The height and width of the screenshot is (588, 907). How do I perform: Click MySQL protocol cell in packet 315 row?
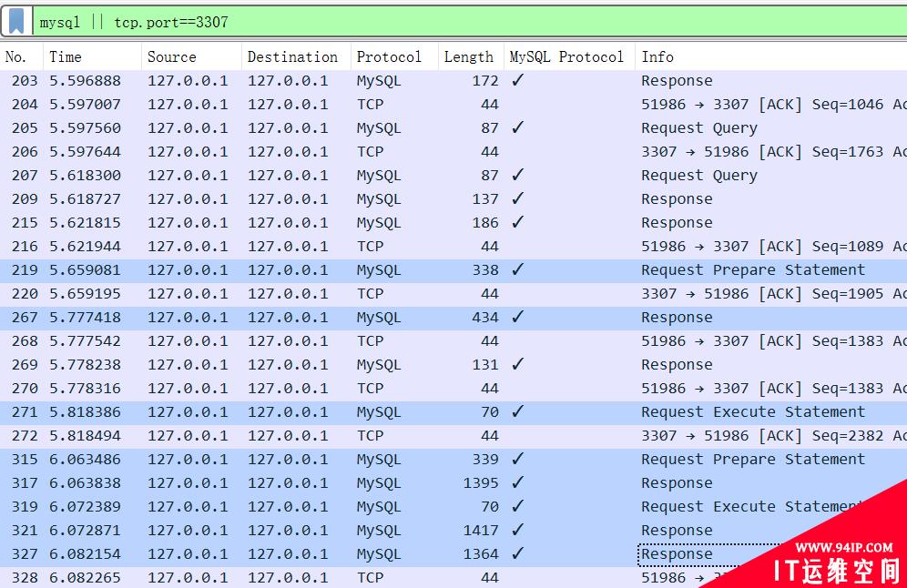click(x=379, y=461)
